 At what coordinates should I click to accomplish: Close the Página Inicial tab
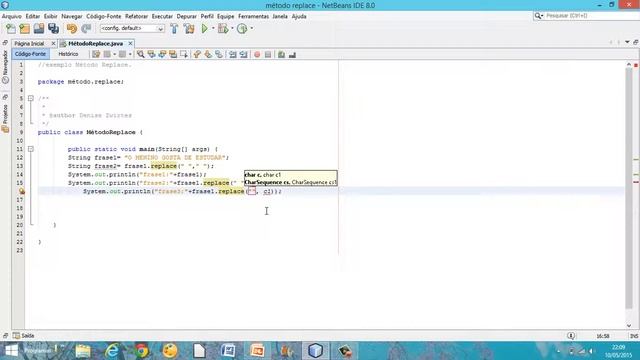53,43
